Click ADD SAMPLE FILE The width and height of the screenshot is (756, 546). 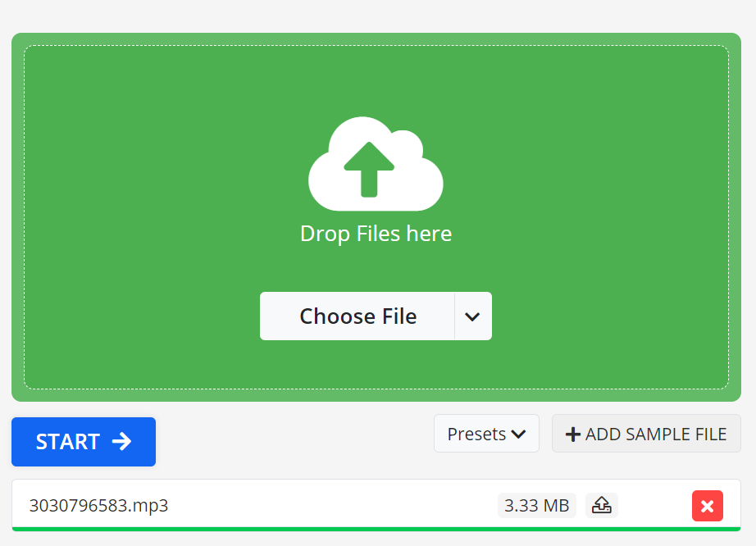coord(646,434)
